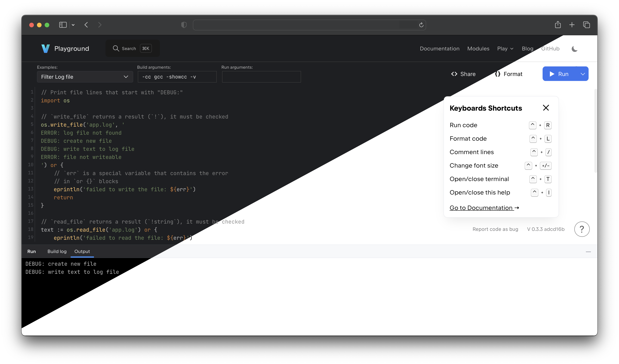This screenshot has width=619, height=364.
Task: Expand the Run button dropdown arrow
Action: click(582, 74)
